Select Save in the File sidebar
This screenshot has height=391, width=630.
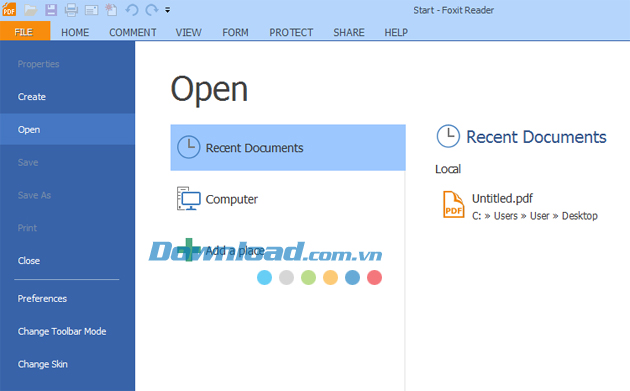click(68, 162)
